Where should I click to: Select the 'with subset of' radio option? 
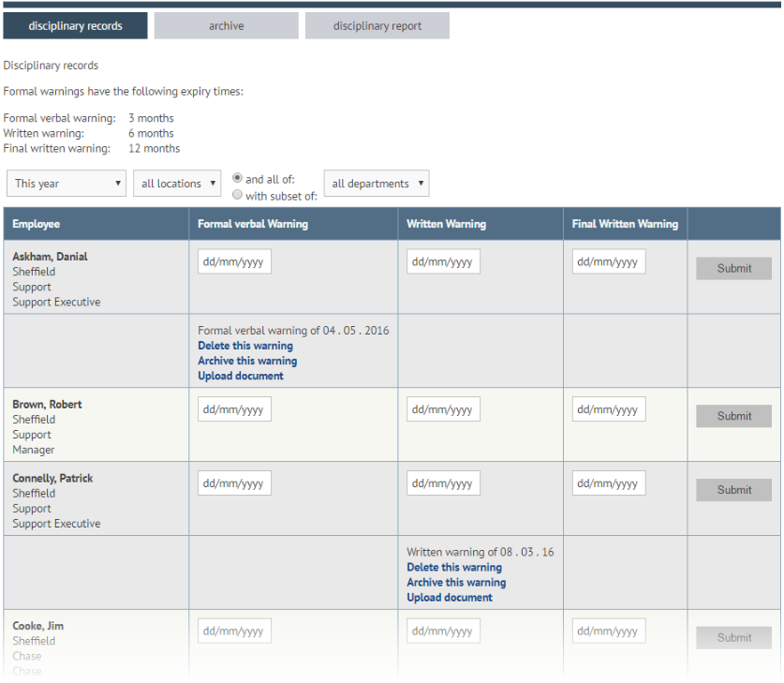tap(238, 195)
